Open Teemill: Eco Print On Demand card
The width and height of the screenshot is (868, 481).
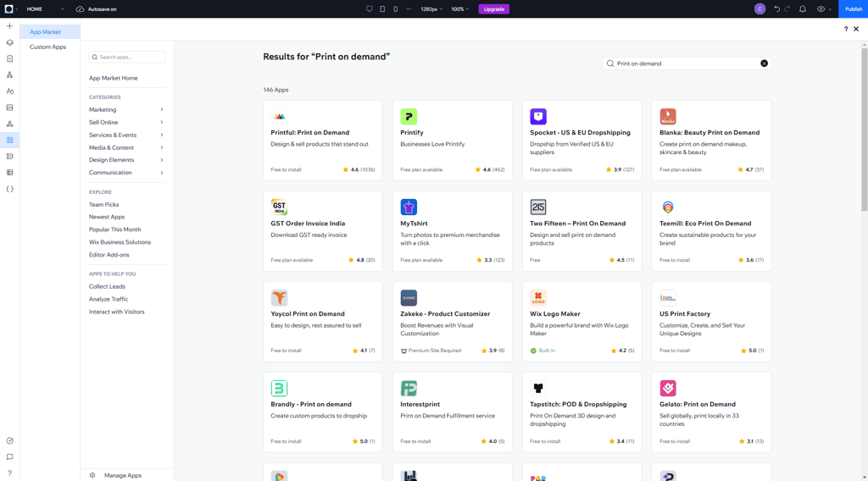pos(711,231)
